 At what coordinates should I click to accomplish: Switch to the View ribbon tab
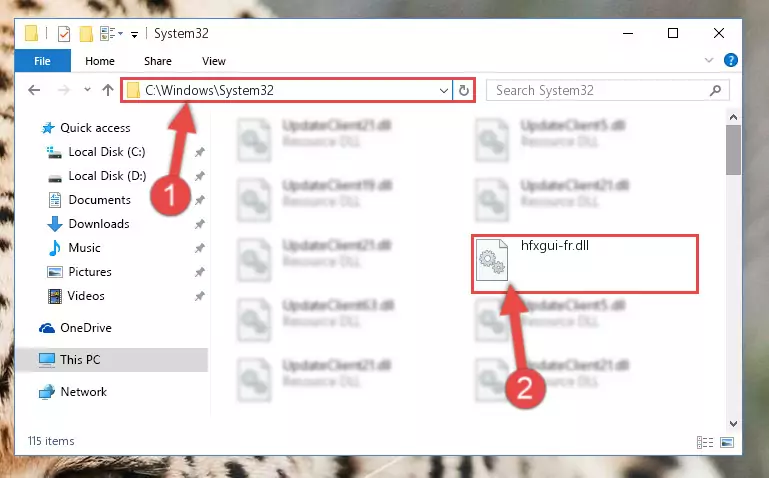(214, 61)
